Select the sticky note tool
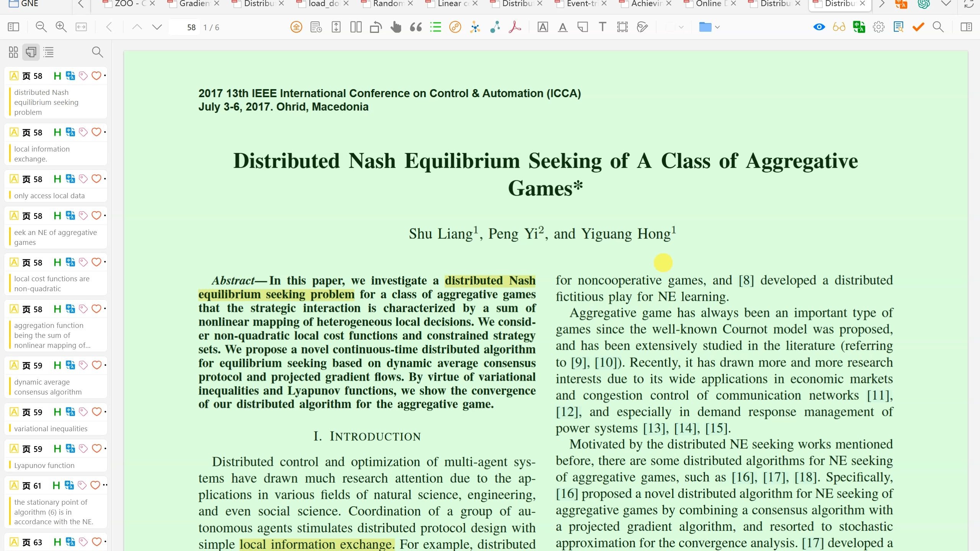The height and width of the screenshot is (551, 980). (x=582, y=27)
